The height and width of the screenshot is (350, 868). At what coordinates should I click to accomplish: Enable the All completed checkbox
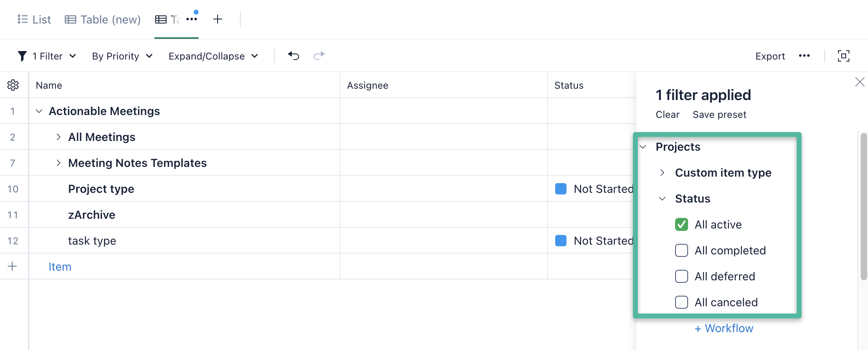682,250
